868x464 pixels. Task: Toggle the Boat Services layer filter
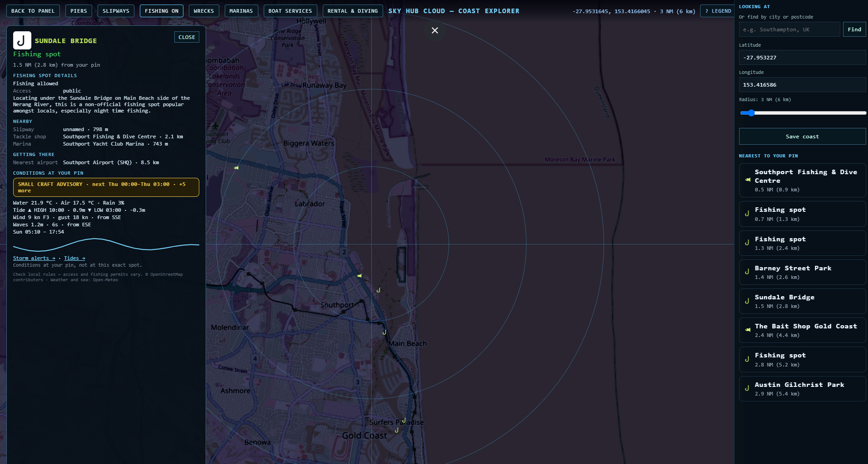click(290, 11)
